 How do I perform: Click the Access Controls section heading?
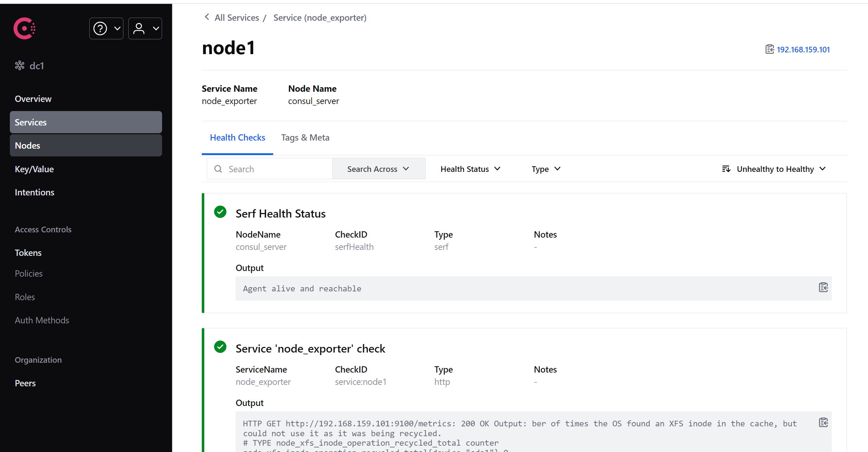click(x=43, y=230)
